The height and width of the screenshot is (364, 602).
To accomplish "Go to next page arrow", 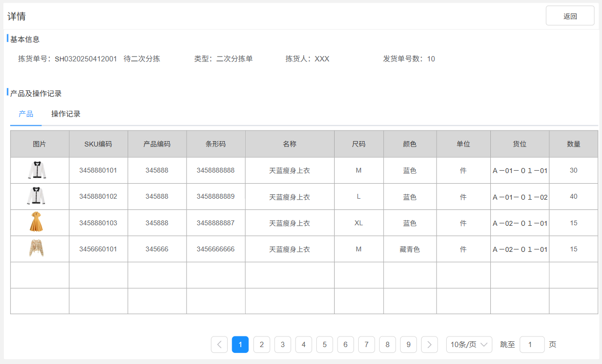I will [429, 345].
